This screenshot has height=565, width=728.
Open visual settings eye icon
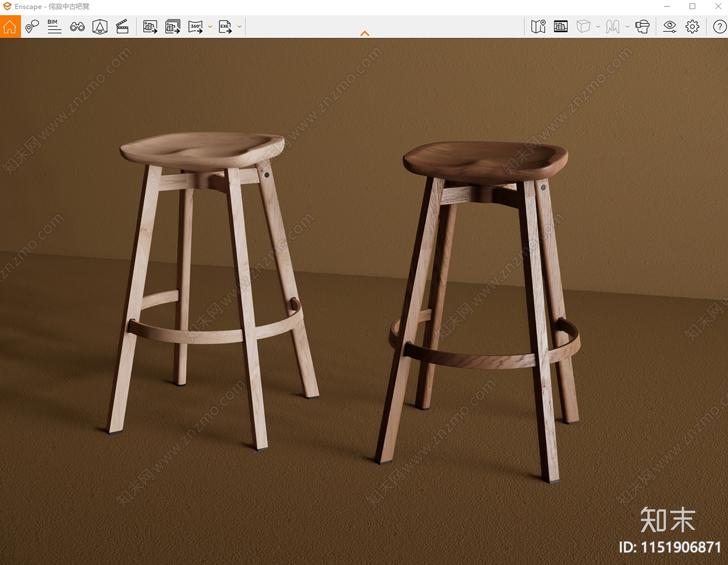tap(669, 26)
